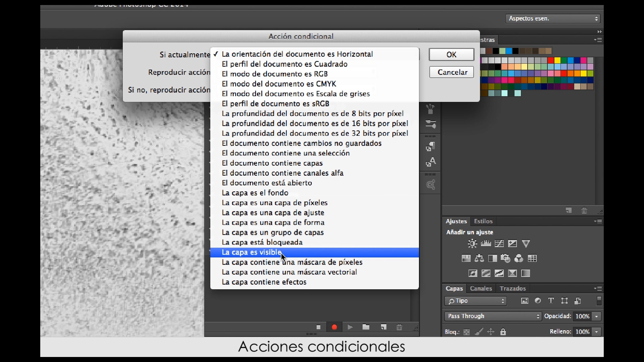Viewport: 644px width, 362px height.
Task: Toggle lock transparent pixels
Action: pos(467,332)
